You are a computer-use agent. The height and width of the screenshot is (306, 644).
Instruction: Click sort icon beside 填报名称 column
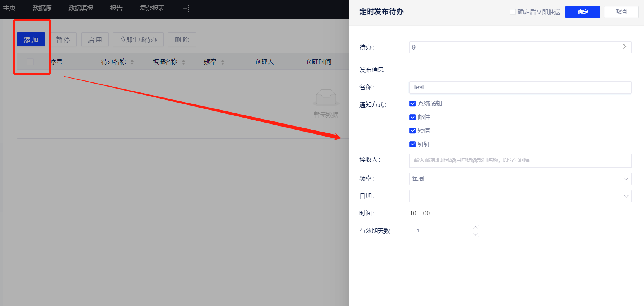[x=184, y=62]
